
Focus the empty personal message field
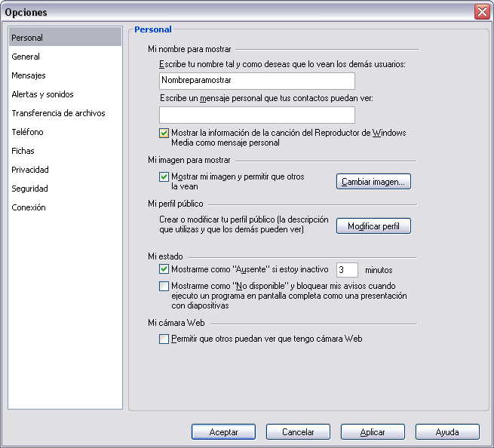[256, 115]
